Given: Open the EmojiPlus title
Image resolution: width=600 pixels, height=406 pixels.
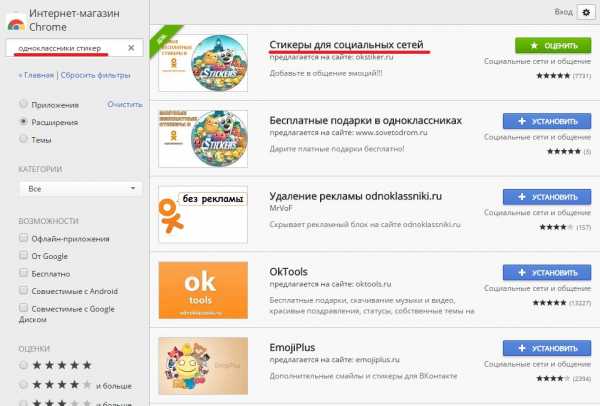Looking at the screenshot, I should [x=292, y=347].
